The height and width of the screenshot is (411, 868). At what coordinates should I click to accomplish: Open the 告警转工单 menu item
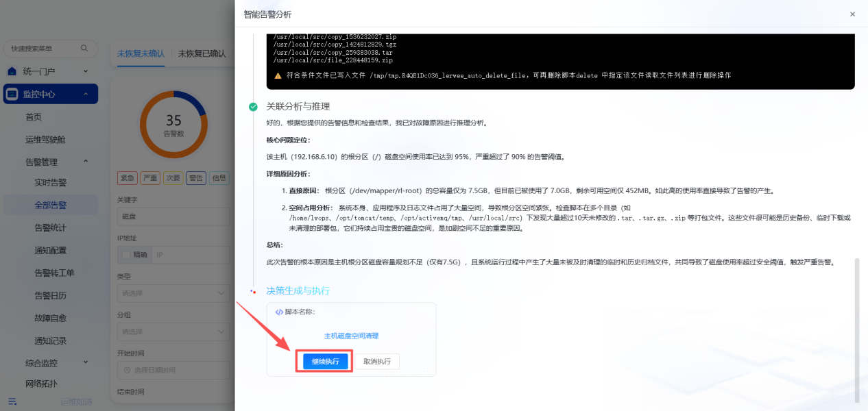54,273
